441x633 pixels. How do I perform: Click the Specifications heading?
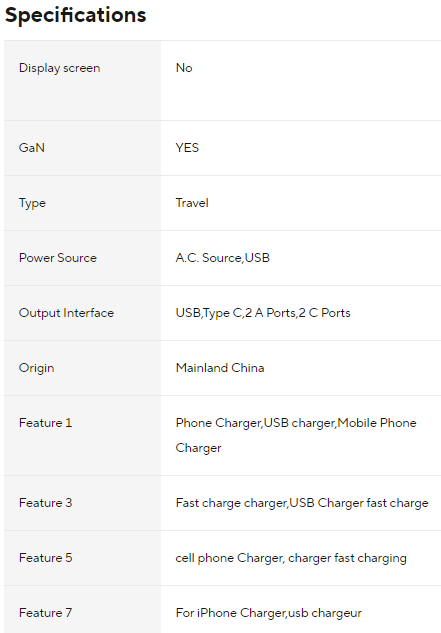pos(76,16)
